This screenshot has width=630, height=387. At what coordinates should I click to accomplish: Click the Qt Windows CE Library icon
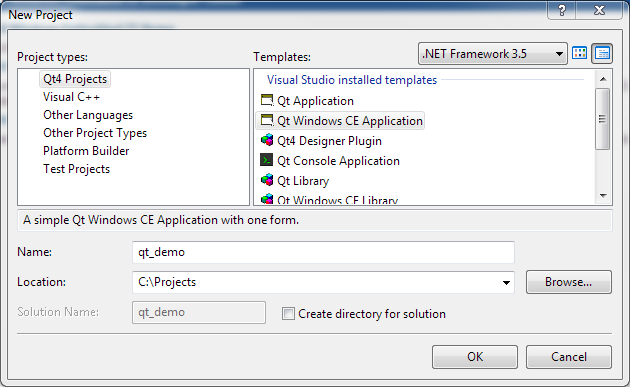[x=267, y=199]
